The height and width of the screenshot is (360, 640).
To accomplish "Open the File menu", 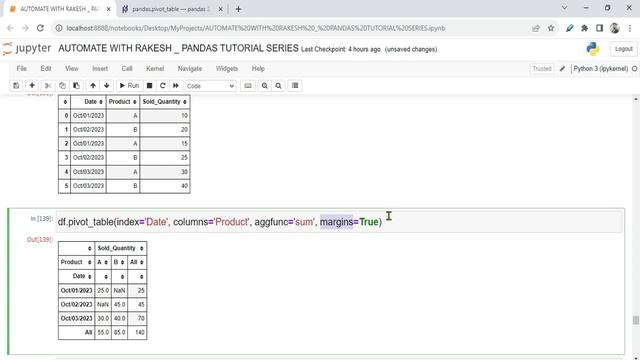I will coord(22,69).
